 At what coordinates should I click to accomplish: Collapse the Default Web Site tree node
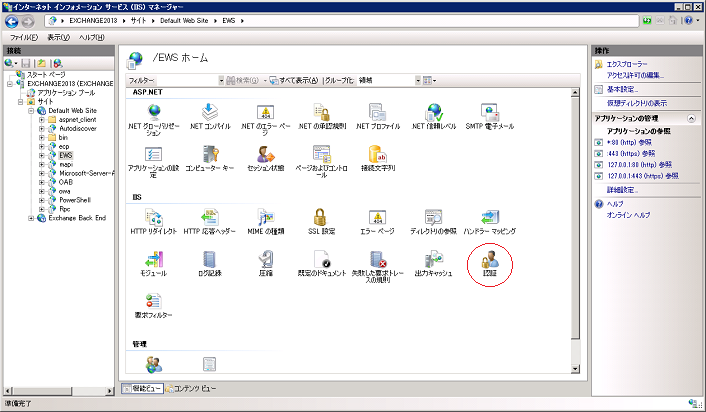pos(31,111)
